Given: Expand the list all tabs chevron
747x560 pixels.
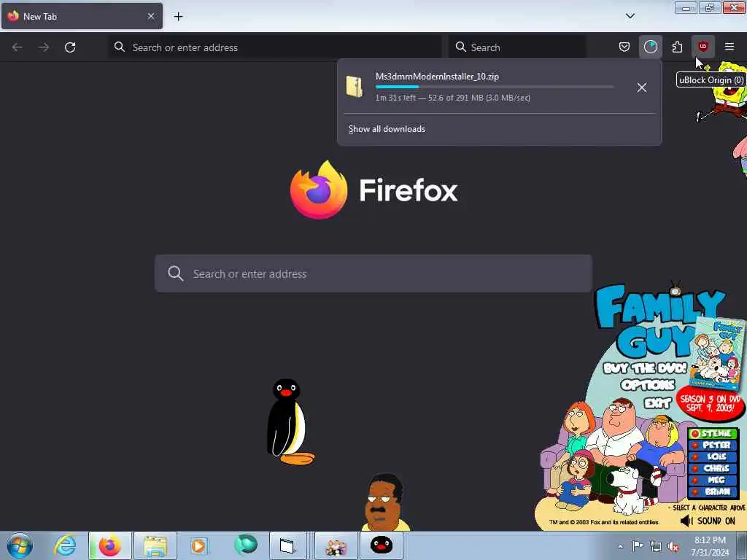Looking at the screenshot, I should pos(630,16).
